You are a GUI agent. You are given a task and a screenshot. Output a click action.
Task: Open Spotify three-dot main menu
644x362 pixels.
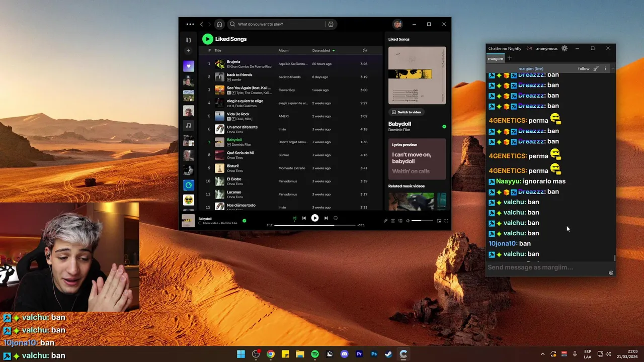click(x=190, y=24)
